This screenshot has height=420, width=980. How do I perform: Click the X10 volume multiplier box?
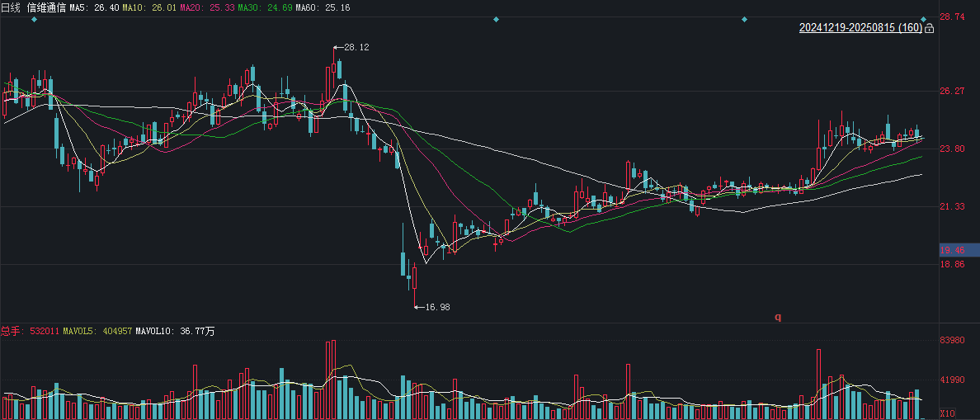(948, 413)
